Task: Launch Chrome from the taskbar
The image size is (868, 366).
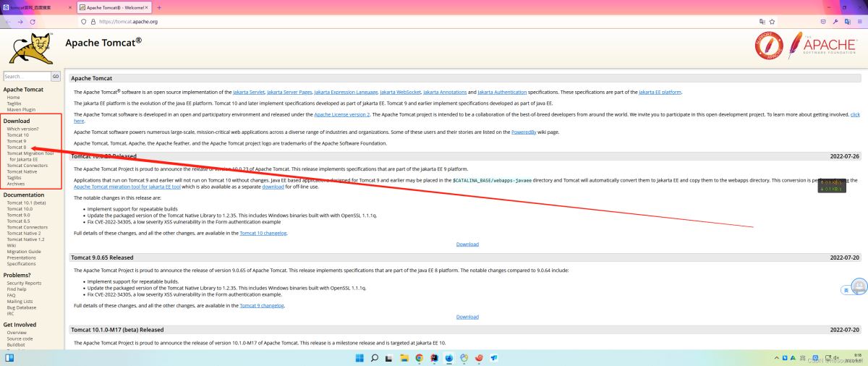Action: coord(420,357)
